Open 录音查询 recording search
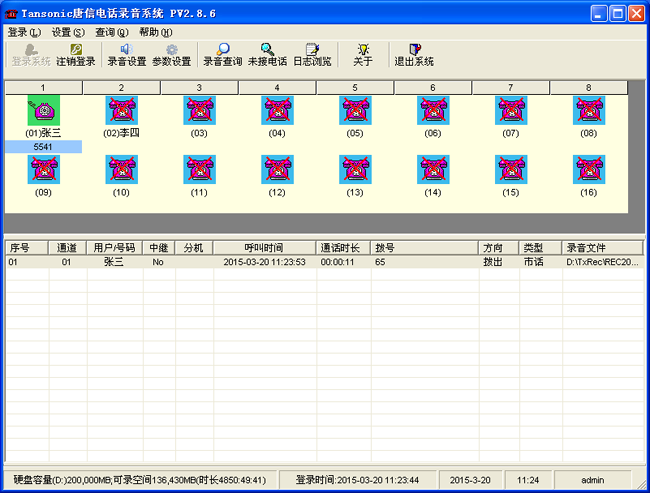Screen dimensions: 650x493 tap(222, 54)
